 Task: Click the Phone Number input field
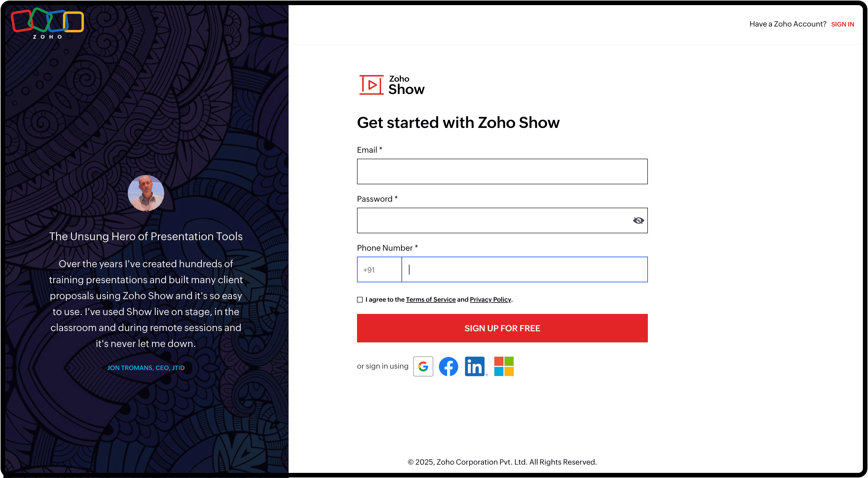tap(524, 270)
